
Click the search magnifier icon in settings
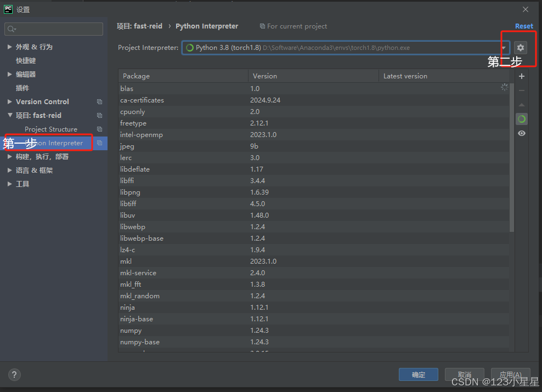tap(12, 29)
